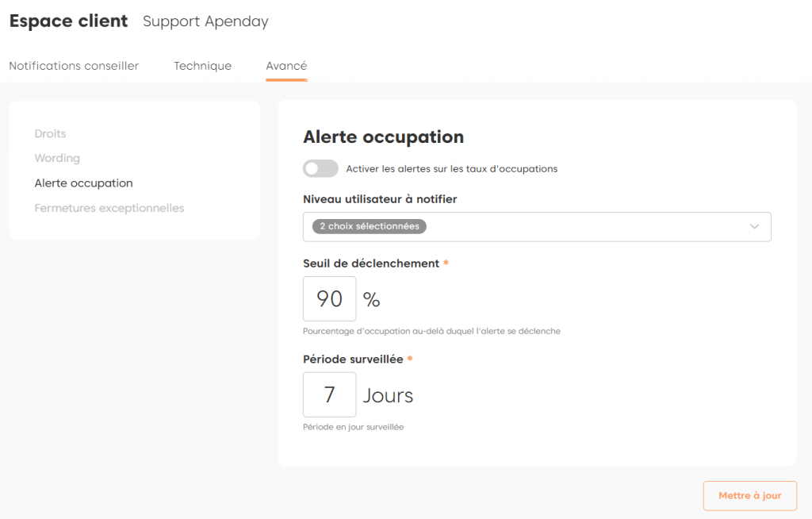Click the 'Période surveillée' field label
The width and height of the screenshot is (812, 519).
tap(353, 359)
